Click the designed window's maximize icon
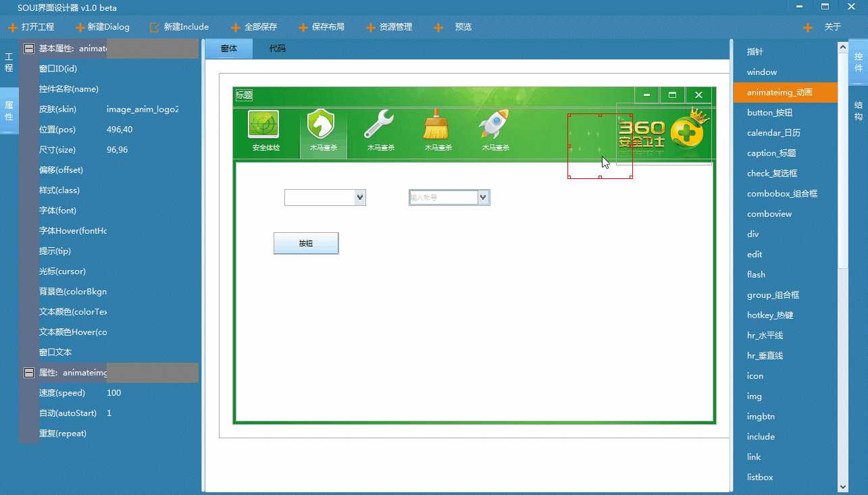868x495 pixels. tap(672, 95)
